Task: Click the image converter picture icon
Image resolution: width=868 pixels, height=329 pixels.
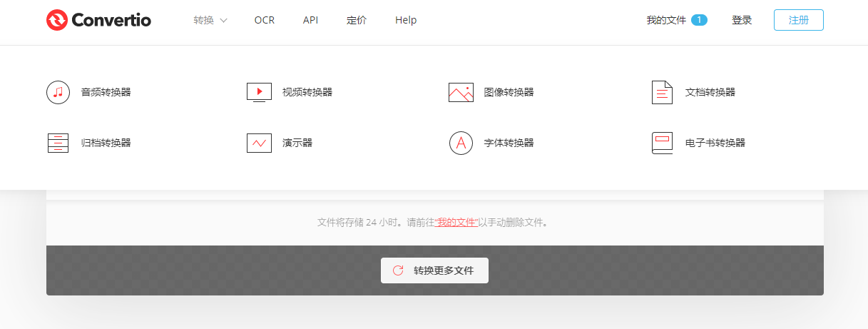Action: coord(461,92)
